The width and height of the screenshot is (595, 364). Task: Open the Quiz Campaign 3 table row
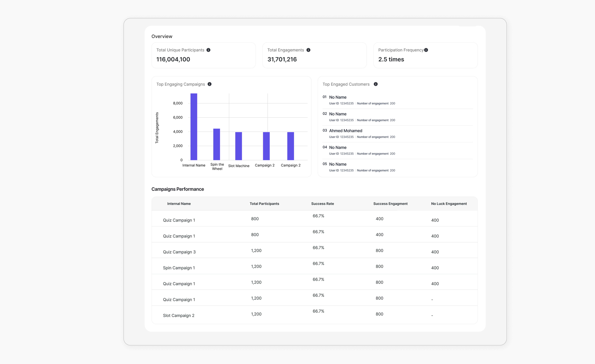click(x=179, y=252)
